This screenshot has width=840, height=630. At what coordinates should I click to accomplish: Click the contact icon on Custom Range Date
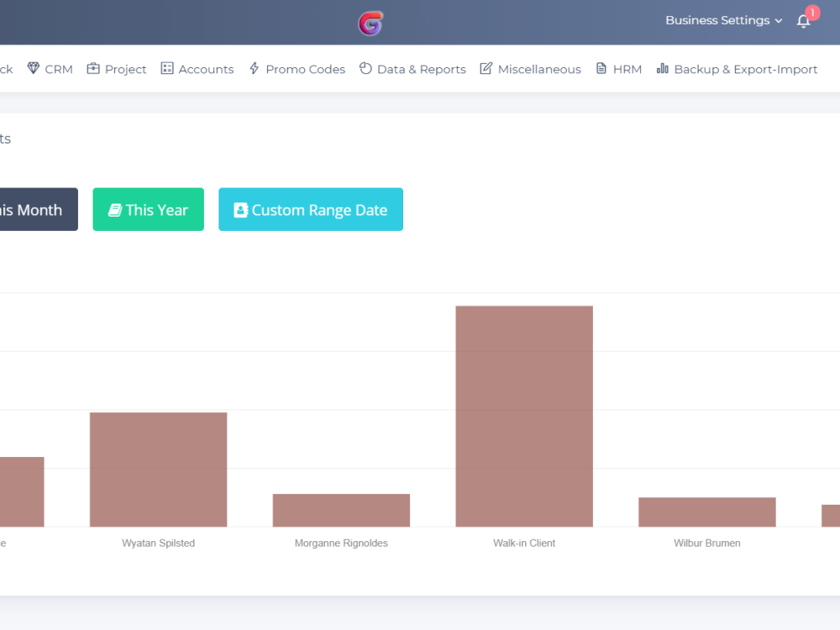pyautogui.click(x=240, y=210)
